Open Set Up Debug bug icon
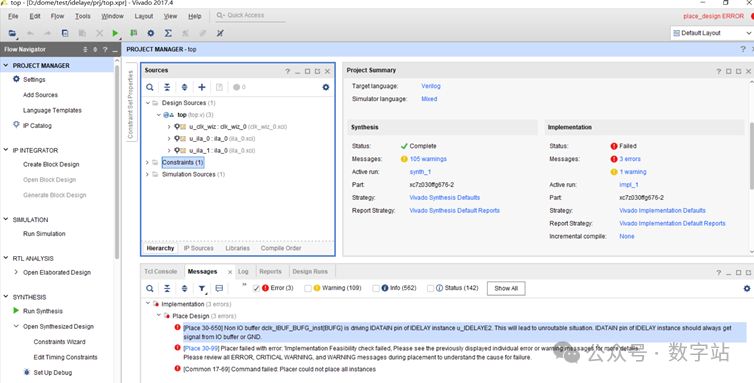Viewport: 754px width, 383px height. coord(26,372)
